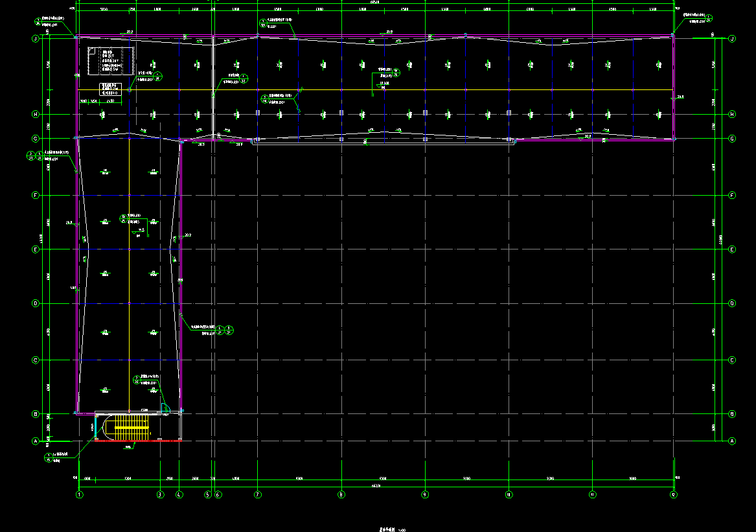
Task: Click grid axis bubble 12
Action: pos(674,494)
